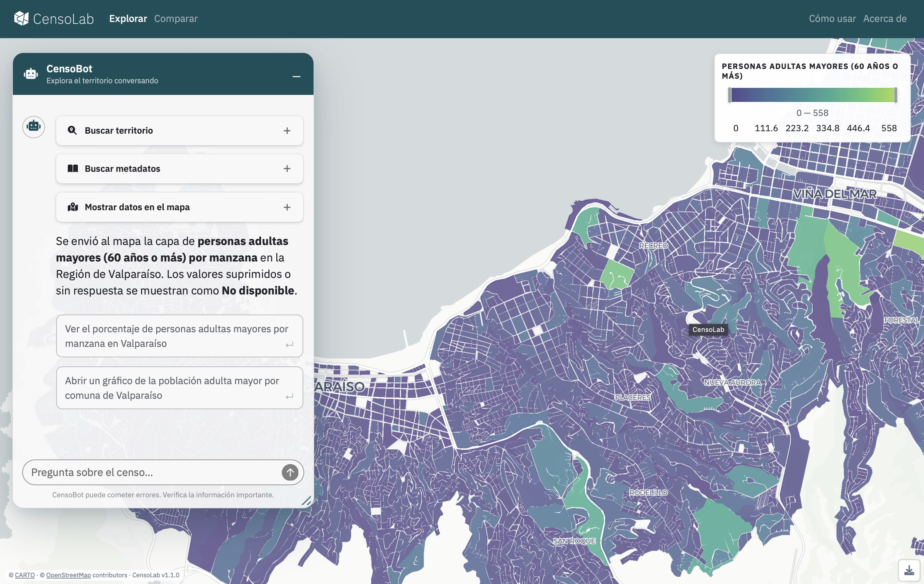The height and width of the screenshot is (584, 924).
Task: Go to CensoLab home via the brand name
Action: coord(63,19)
